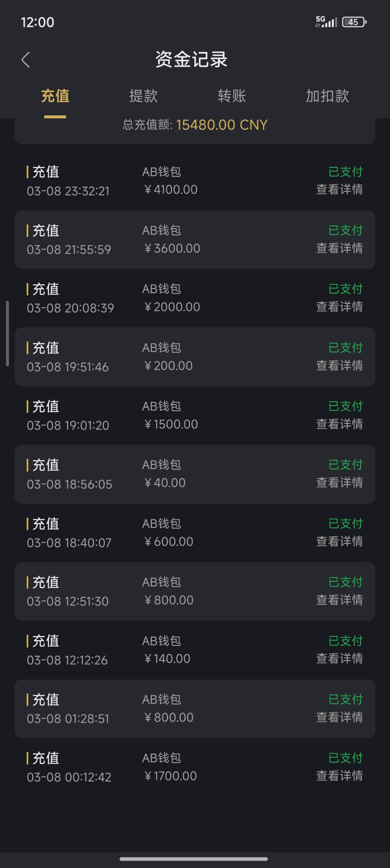Tap the battery indicator in status bar

pyautogui.click(x=354, y=22)
